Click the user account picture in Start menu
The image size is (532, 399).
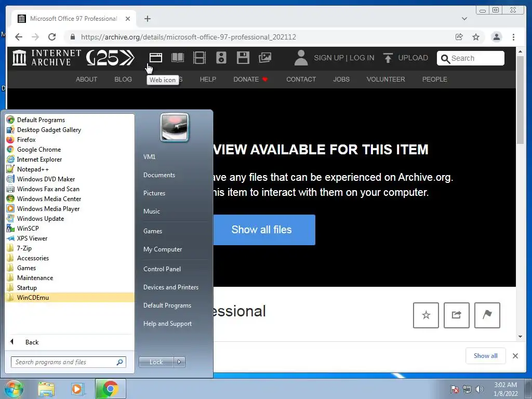(175, 127)
